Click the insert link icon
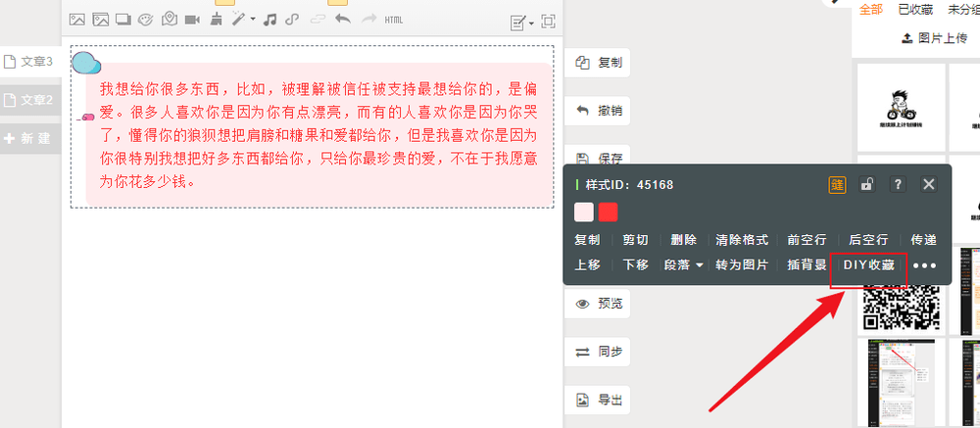980x428 pixels. pyautogui.click(x=291, y=20)
